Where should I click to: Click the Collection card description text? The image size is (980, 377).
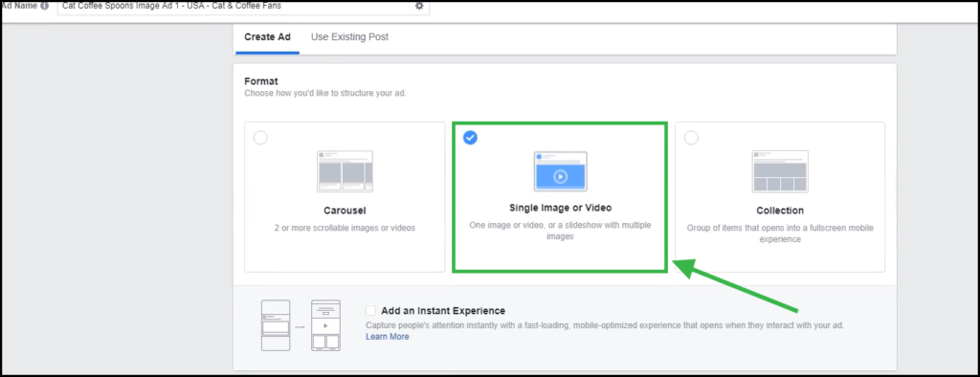coord(780,233)
